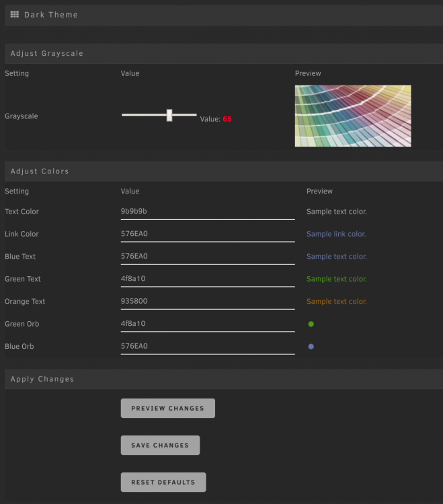
Task: Edit the Green Text value field
Action: point(208,279)
